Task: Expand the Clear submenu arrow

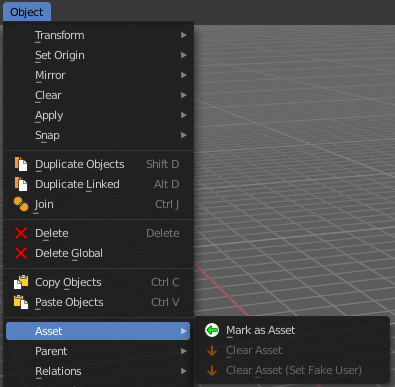Action: pos(184,95)
